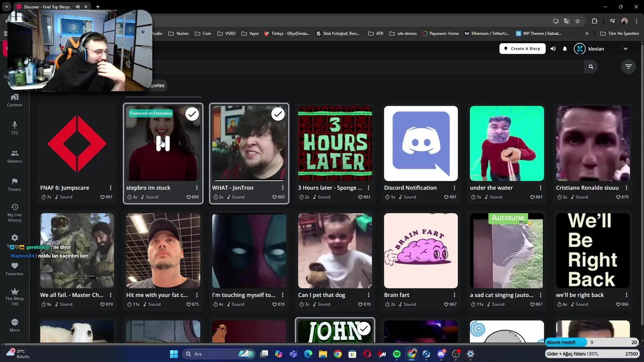
Task: Open the filter options button
Action: pos(628,66)
